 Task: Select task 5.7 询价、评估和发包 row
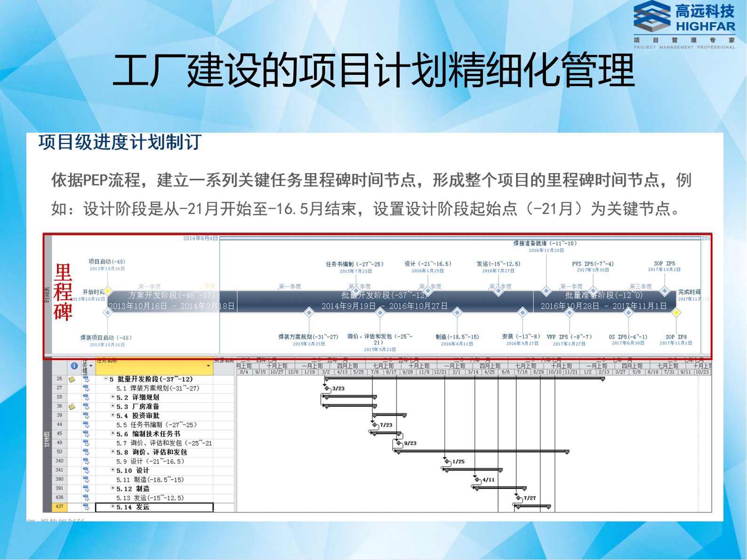(164, 443)
